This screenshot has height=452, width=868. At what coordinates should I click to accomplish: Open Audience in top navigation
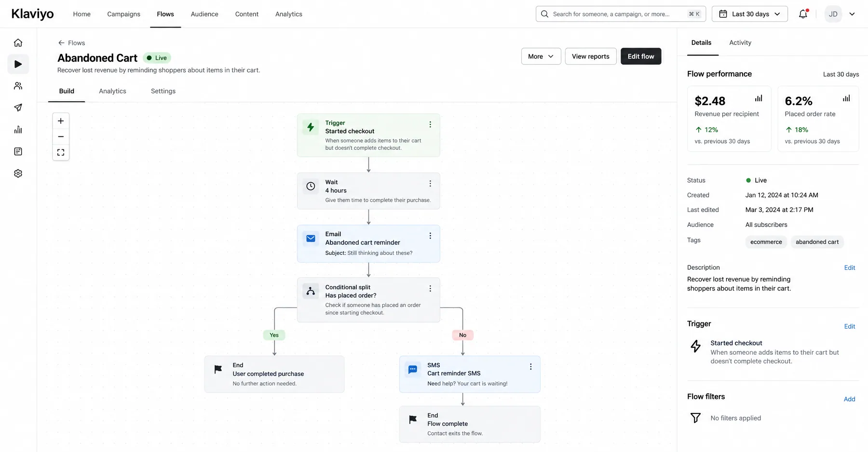tap(204, 14)
